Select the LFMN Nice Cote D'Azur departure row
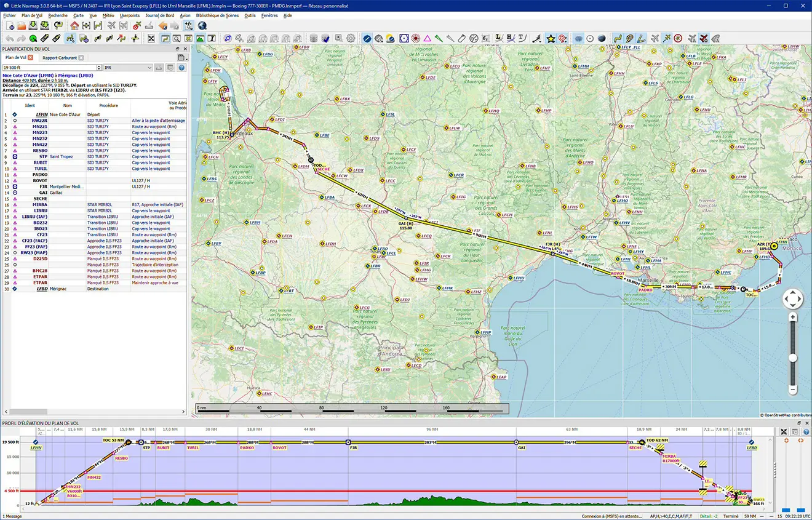This screenshot has width=812, height=520. 94,114
